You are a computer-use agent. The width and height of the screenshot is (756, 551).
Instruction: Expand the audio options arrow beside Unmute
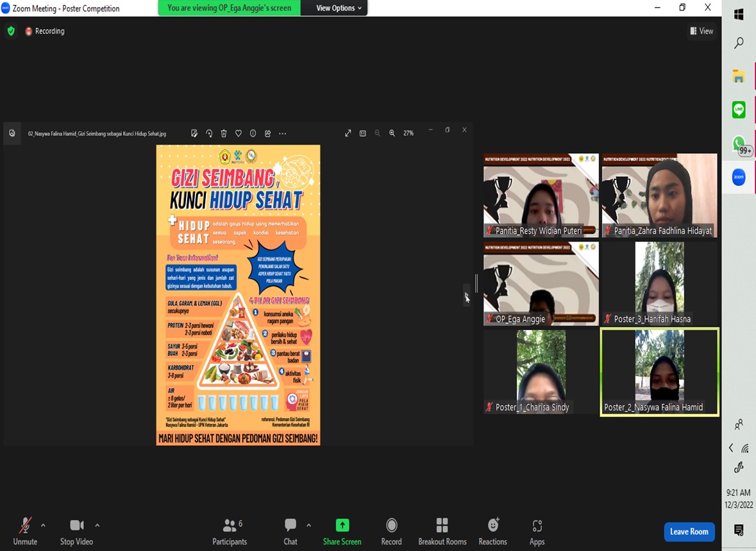[43, 525]
